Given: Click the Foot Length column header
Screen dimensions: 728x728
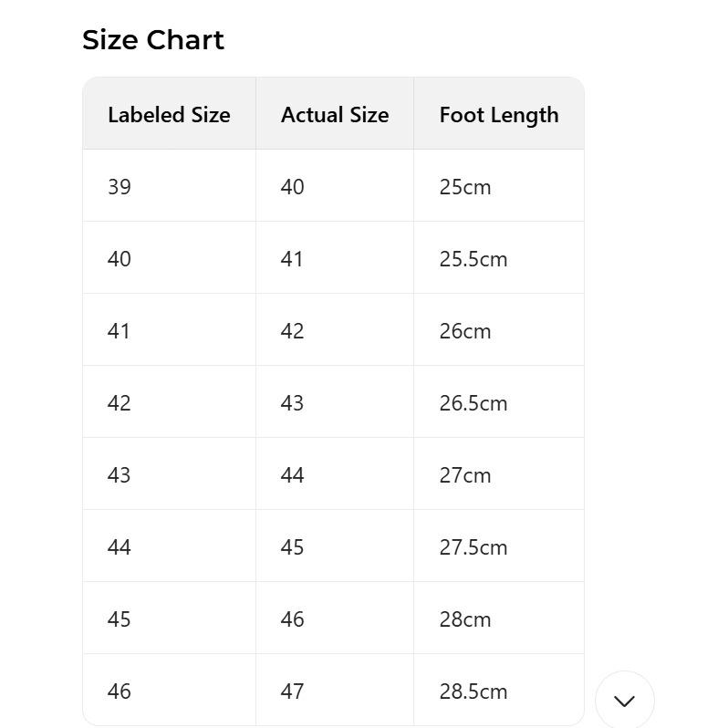Looking at the screenshot, I should [x=499, y=115].
